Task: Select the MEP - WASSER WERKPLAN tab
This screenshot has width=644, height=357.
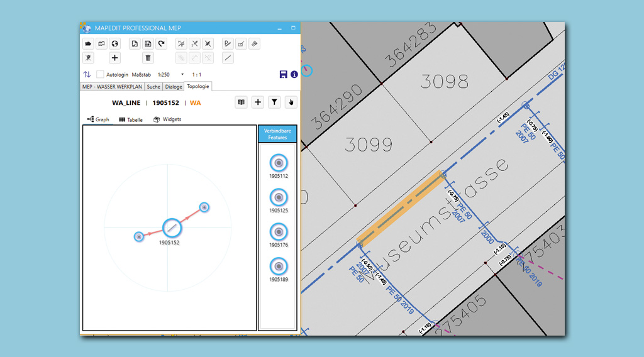Action: click(113, 87)
